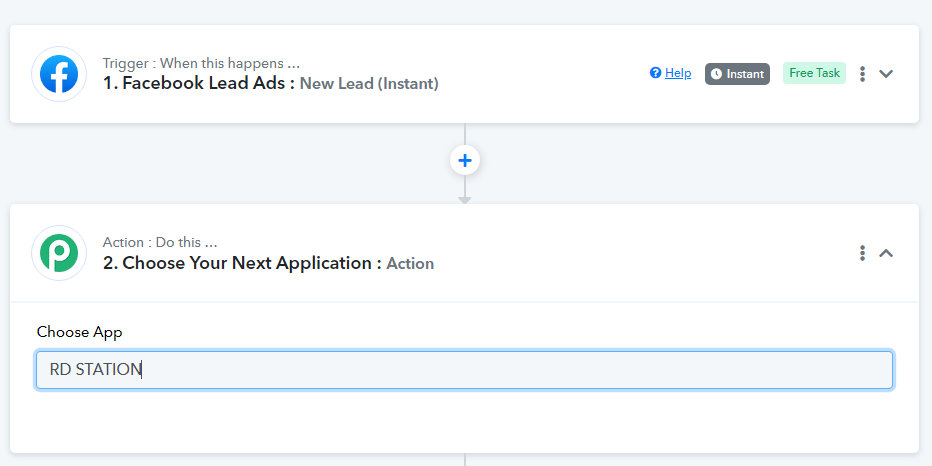Collapse the Choose Your Next Application step
This screenshot has height=466, width=932.
tap(886, 253)
